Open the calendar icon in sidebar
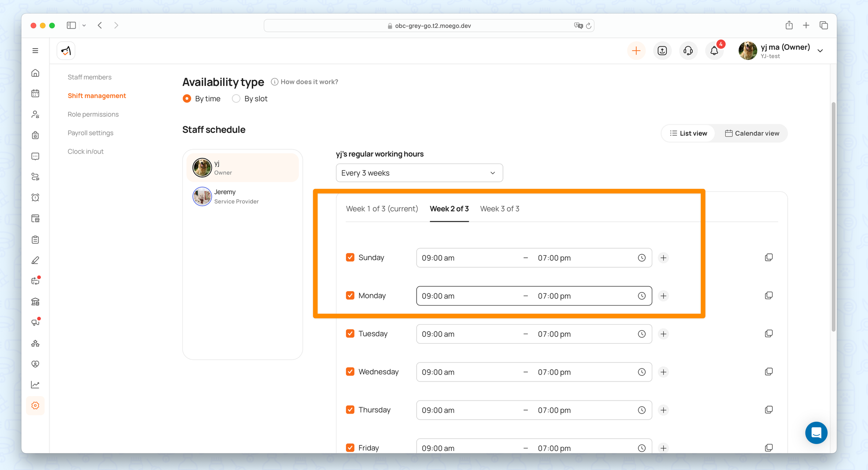This screenshot has width=868, height=470. (36, 93)
